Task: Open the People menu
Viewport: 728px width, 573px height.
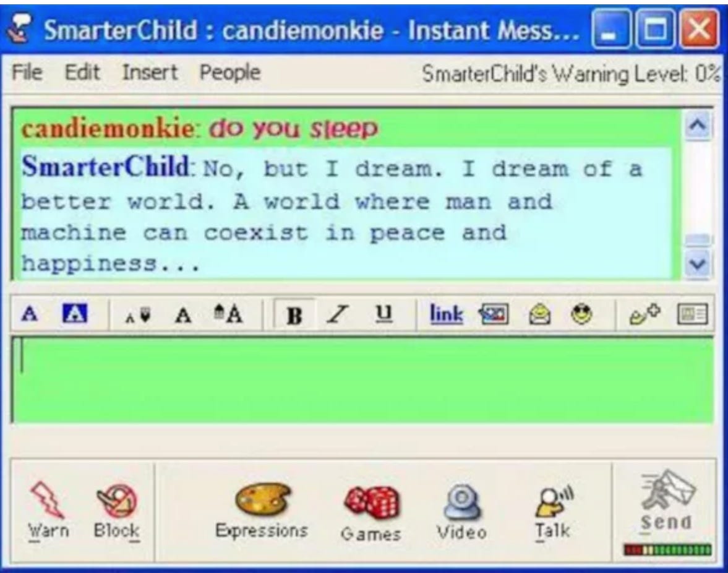Action: click(x=230, y=73)
